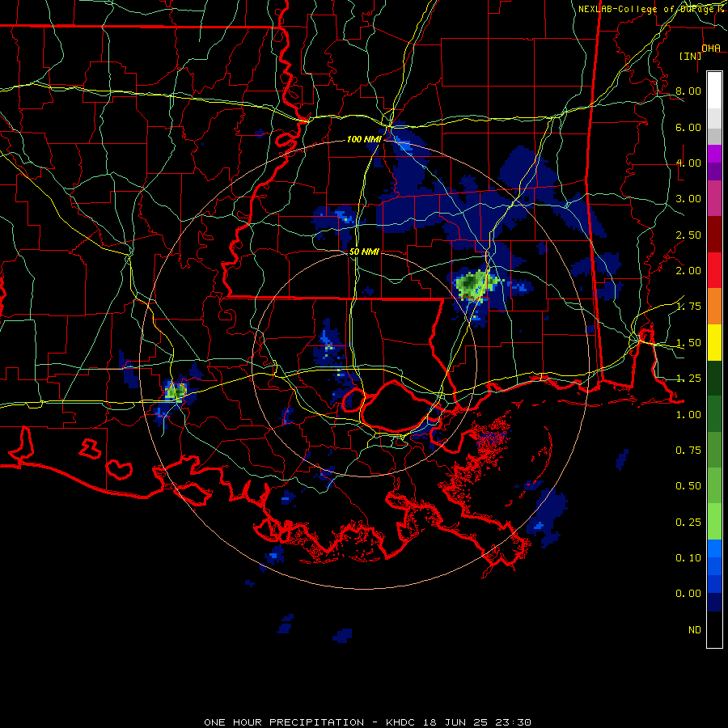Click the 0.25 legend value

point(688,523)
